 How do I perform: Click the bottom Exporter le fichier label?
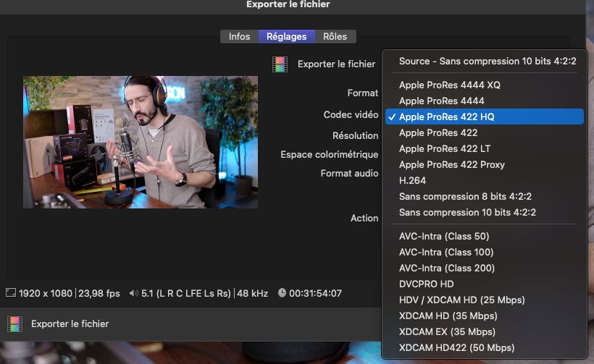(70, 324)
